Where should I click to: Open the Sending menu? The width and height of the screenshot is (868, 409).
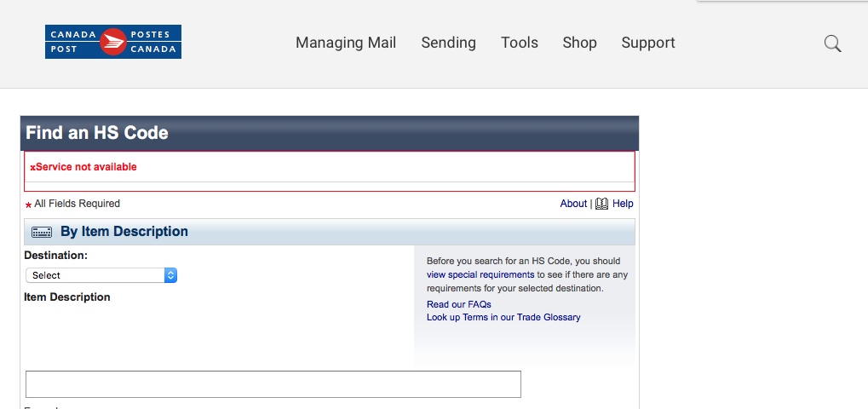pyautogui.click(x=448, y=43)
